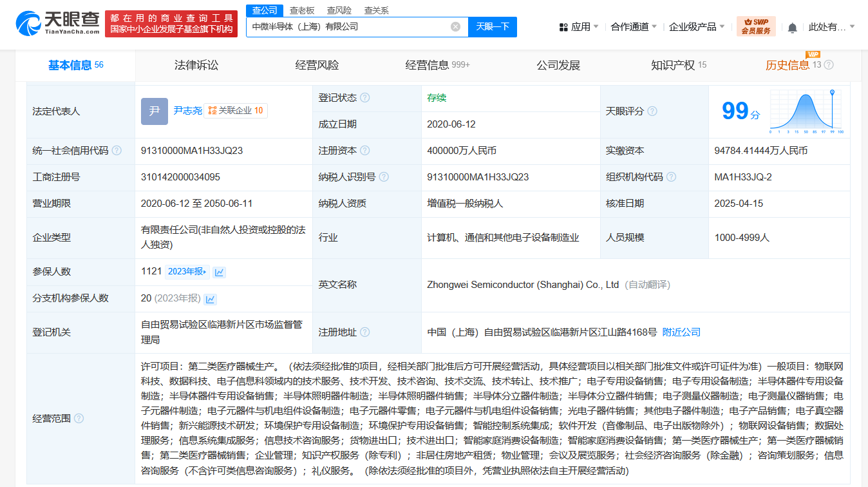View the 天眼评分 distribution curve chart

pyautogui.click(x=807, y=111)
